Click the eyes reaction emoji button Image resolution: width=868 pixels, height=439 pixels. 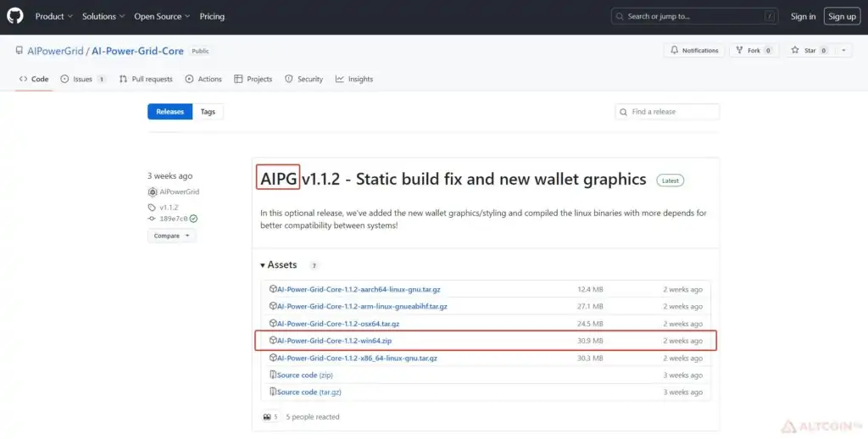click(x=270, y=417)
